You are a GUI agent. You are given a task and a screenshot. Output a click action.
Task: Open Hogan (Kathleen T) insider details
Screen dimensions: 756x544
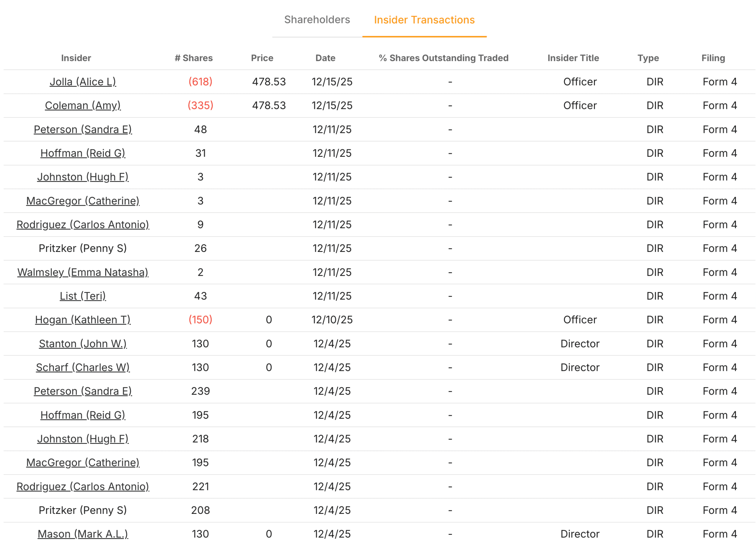point(83,320)
